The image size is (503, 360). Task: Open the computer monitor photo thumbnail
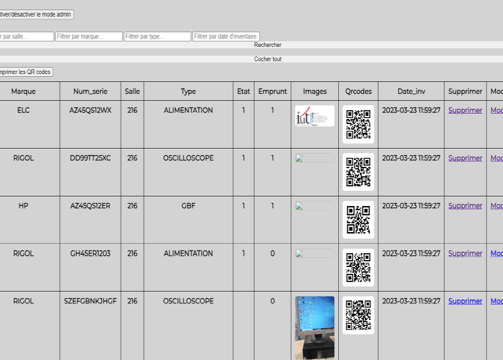pyautogui.click(x=315, y=328)
